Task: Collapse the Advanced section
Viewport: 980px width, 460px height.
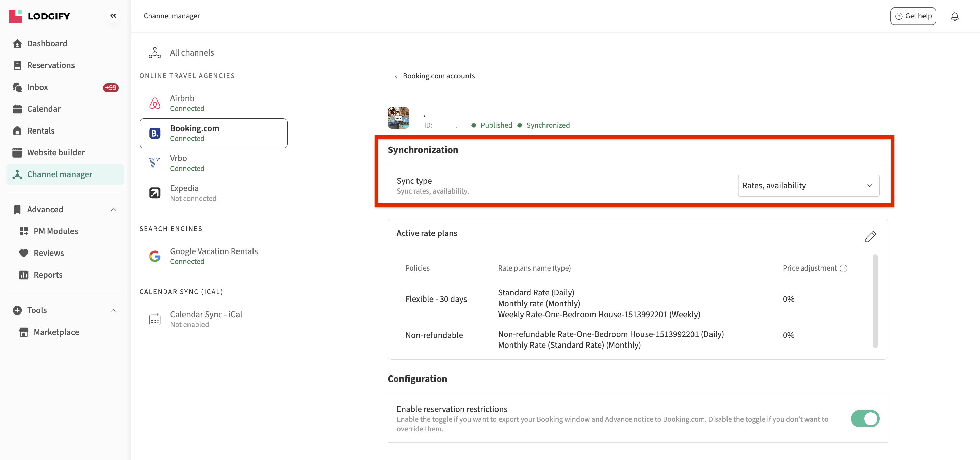Action: tap(113, 210)
